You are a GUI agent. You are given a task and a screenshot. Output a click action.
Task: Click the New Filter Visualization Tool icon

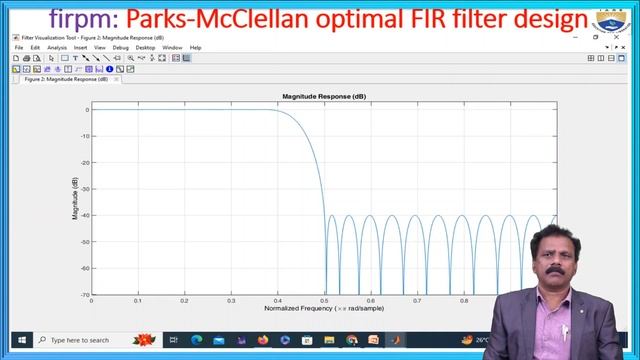tap(16, 58)
